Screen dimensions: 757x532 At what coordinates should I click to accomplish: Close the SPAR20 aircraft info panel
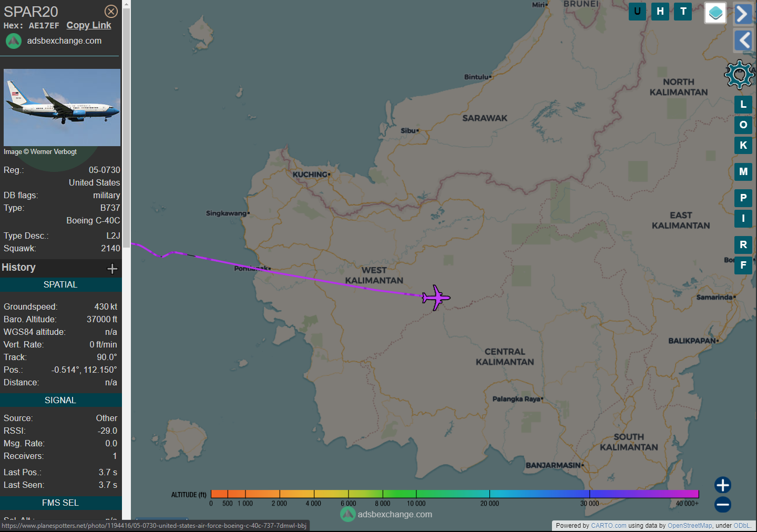111,11
